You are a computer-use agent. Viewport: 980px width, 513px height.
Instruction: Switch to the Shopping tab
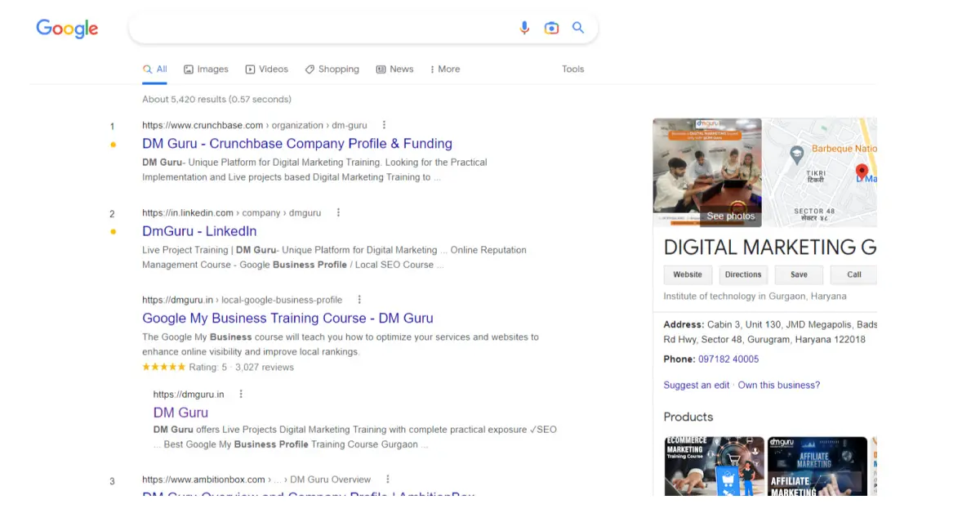point(332,69)
